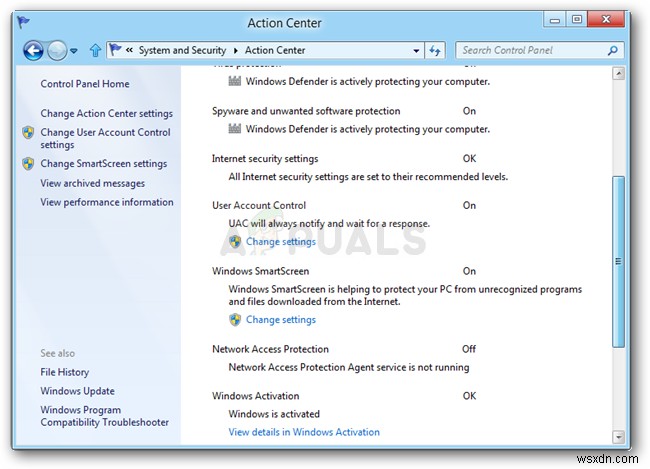Open Change SmartScreen settings link
The image size is (650, 469).
coord(104,163)
